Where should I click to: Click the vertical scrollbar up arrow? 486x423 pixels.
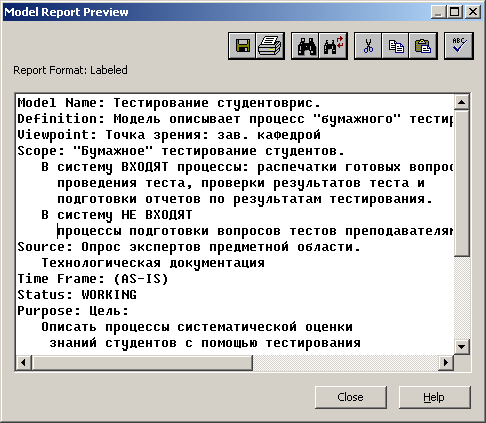462,102
